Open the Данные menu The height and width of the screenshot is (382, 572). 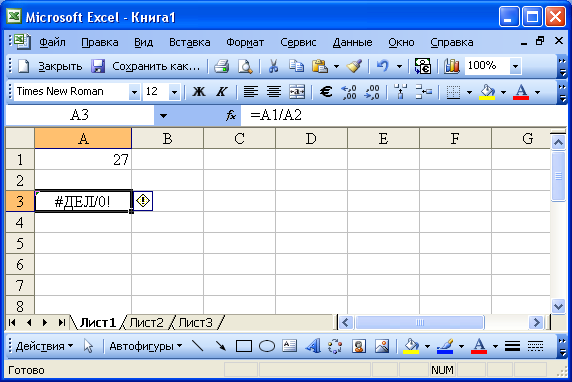(x=352, y=42)
